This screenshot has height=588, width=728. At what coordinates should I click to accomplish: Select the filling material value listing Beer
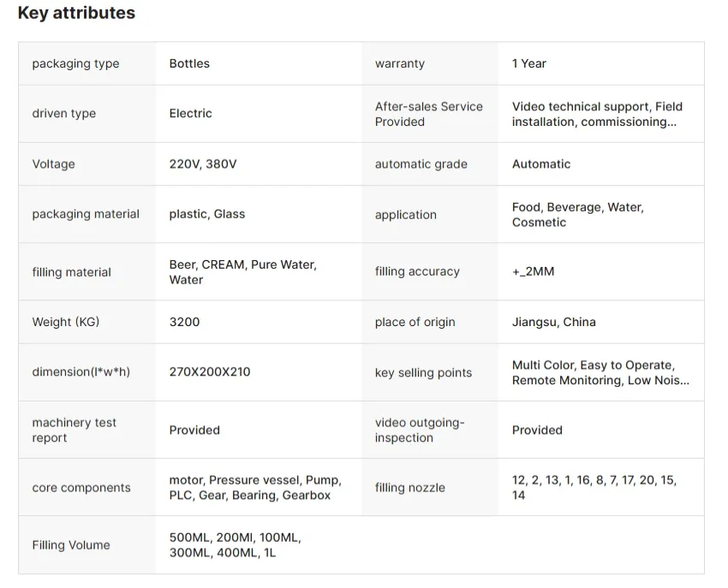242,272
